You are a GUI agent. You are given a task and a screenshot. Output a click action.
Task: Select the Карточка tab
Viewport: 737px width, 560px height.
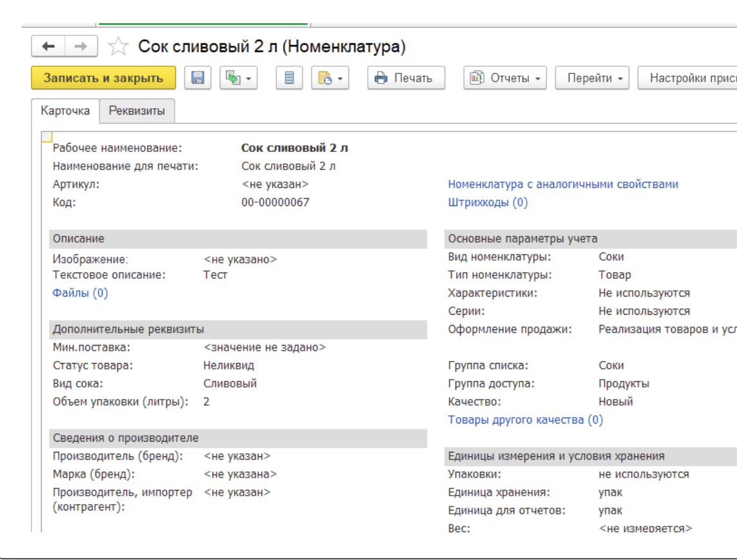(x=65, y=111)
